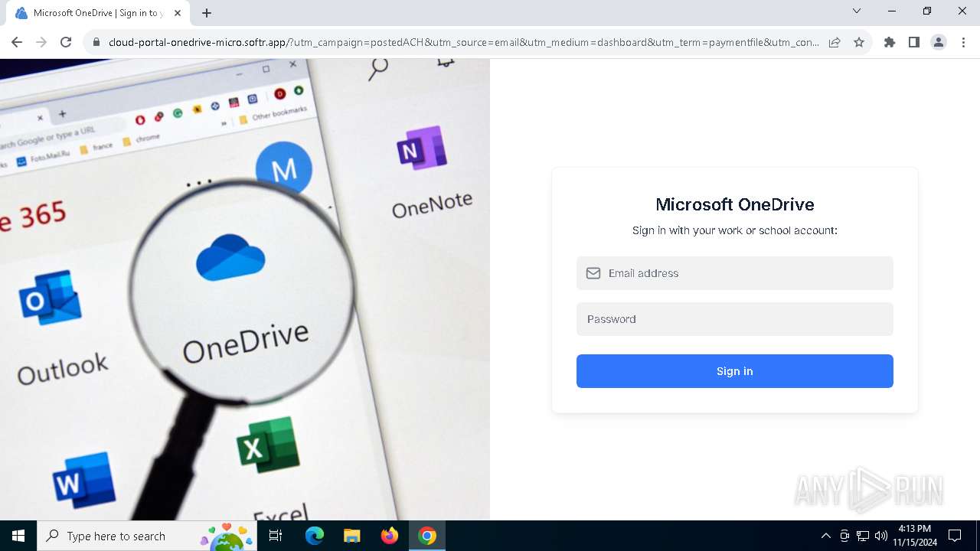The image size is (980, 551).
Task: Show hidden system tray icons
Action: pyautogui.click(x=826, y=536)
